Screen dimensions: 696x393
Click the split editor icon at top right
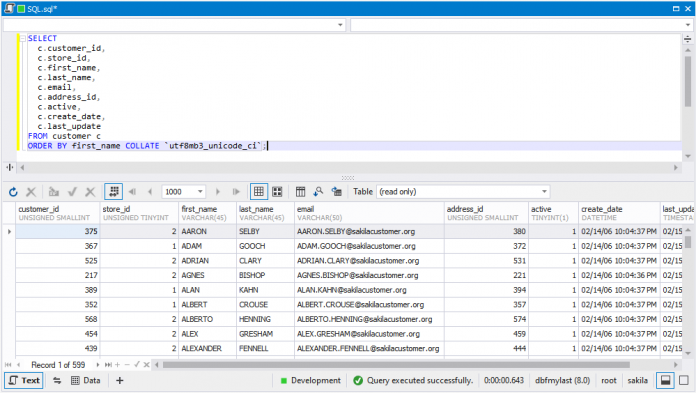(x=688, y=39)
